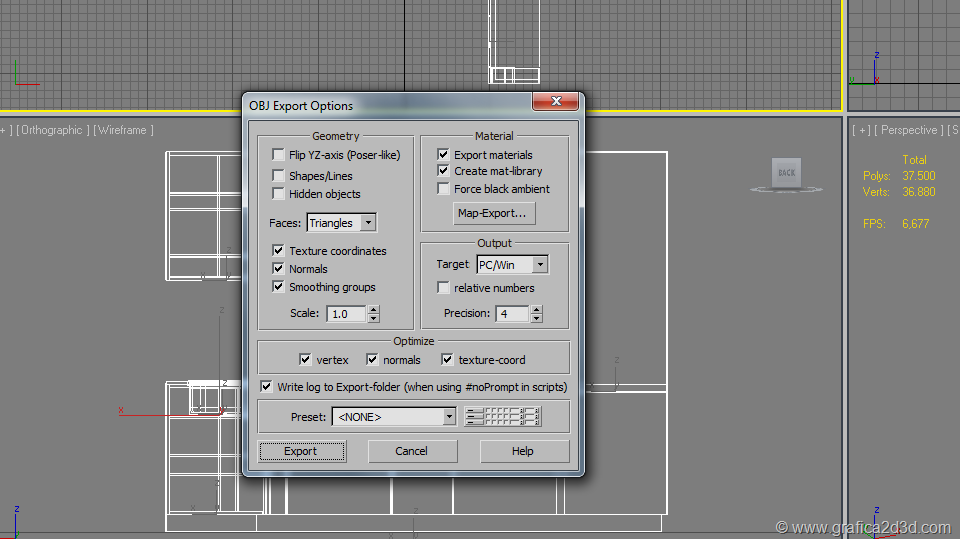This screenshot has height=539, width=960.
Task: Click the preset configuration grid icon
Action: [503, 416]
